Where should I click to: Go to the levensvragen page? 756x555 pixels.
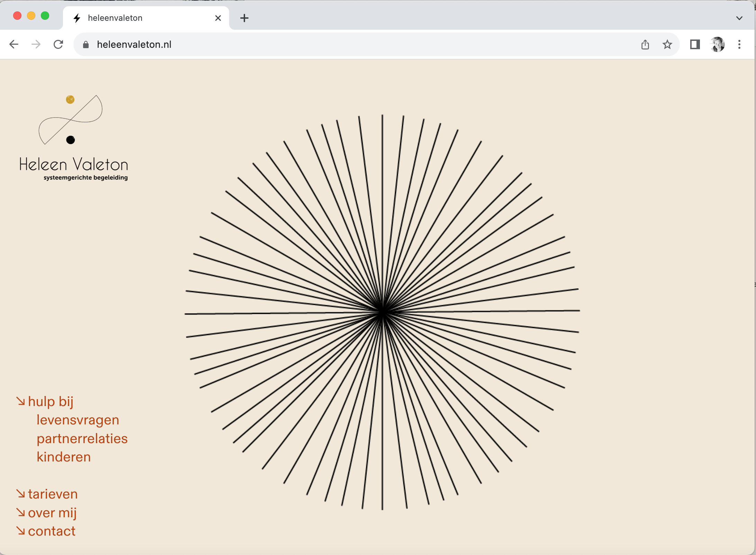click(78, 420)
